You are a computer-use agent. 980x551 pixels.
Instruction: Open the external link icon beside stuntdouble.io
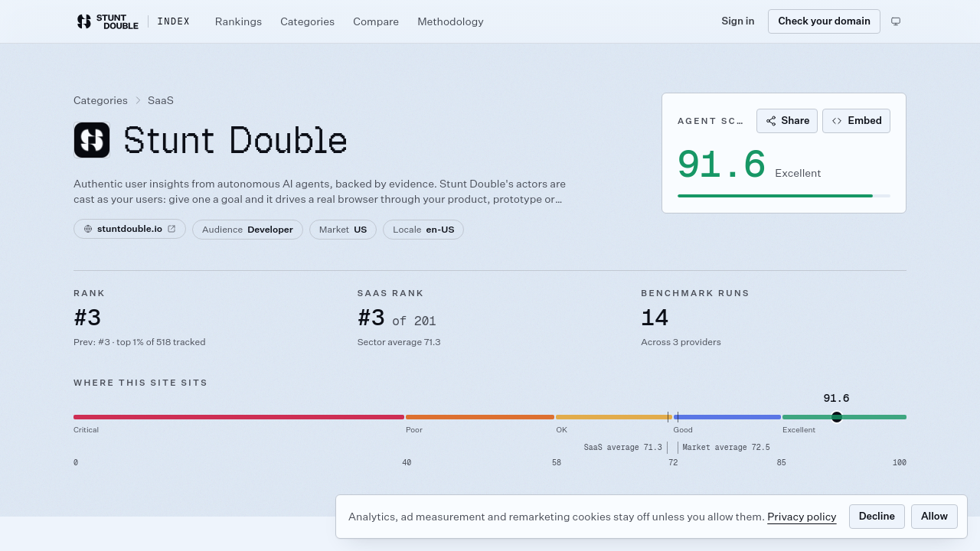(x=171, y=229)
